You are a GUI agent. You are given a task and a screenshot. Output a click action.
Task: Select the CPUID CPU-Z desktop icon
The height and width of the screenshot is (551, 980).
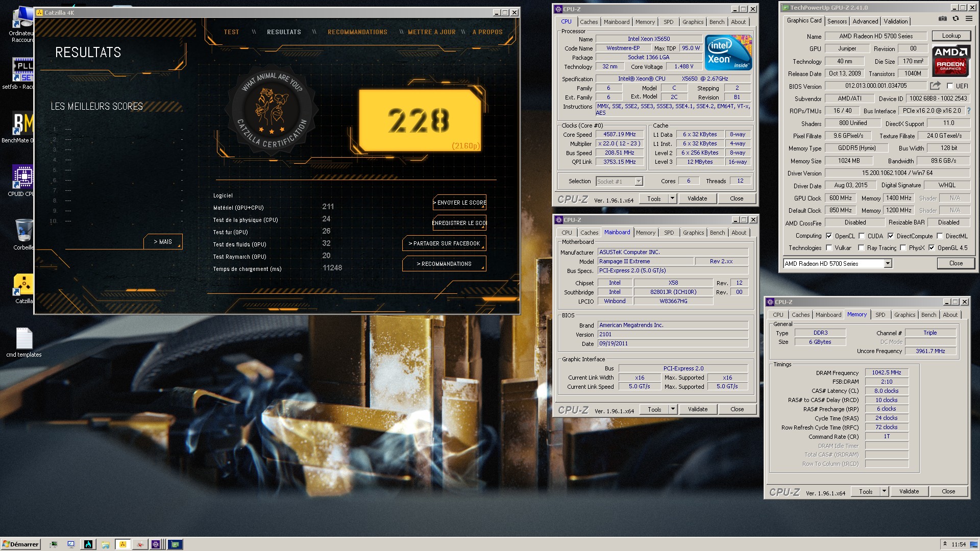click(23, 181)
